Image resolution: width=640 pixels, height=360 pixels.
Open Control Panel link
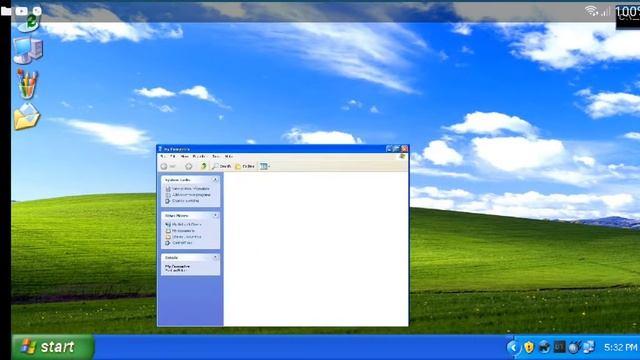pos(179,243)
